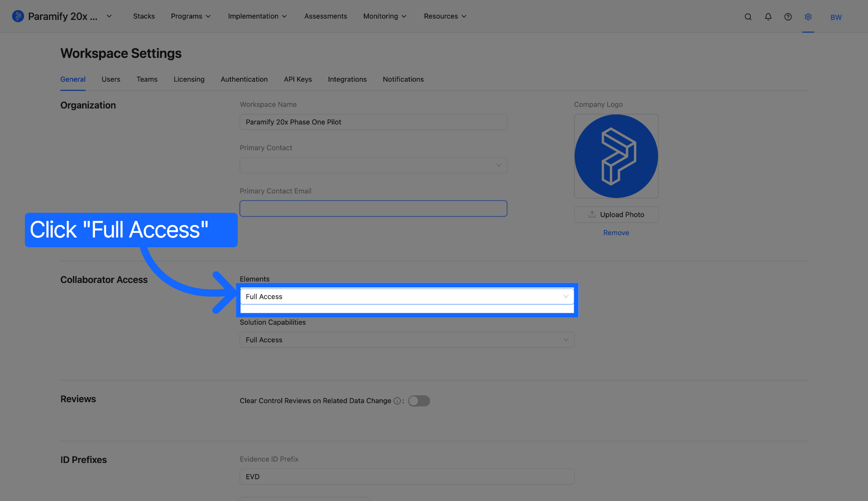The width and height of the screenshot is (868, 501).
Task: Open the search icon in header
Action: (x=748, y=17)
